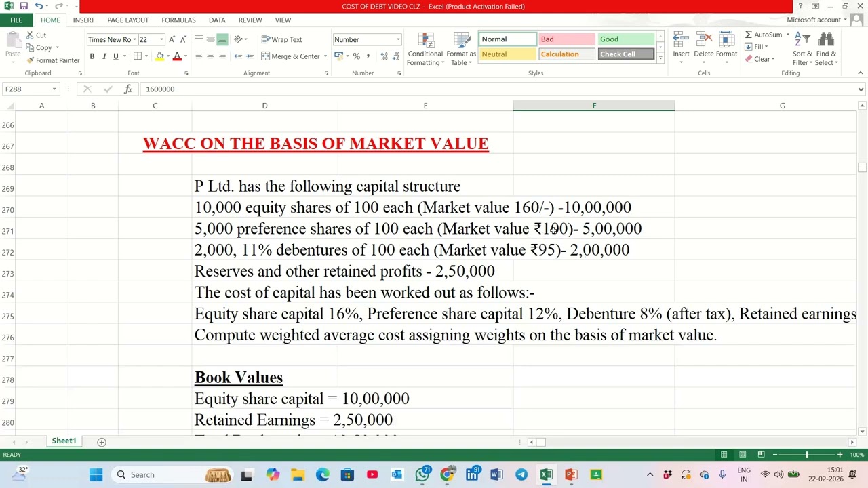Click the Merge & Center button
The width and height of the screenshot is (868, 488).
(290, 56)
